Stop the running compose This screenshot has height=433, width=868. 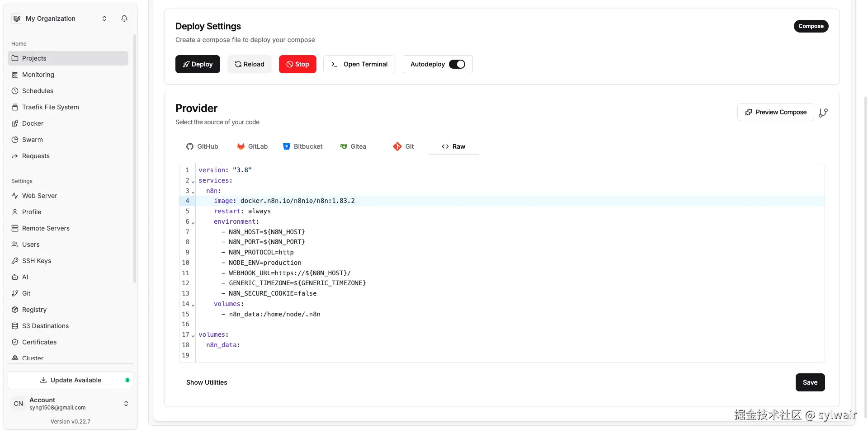[297, 64]
